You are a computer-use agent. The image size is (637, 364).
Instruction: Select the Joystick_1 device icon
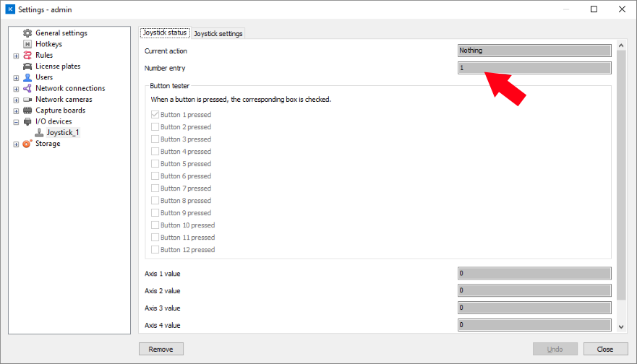point(39,133)
